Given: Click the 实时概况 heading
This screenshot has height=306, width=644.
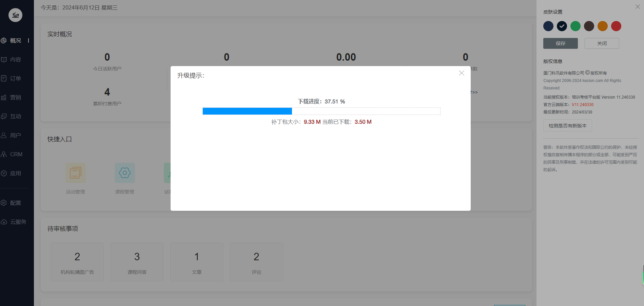Looking at the screenshot, I should pos(60,34).
